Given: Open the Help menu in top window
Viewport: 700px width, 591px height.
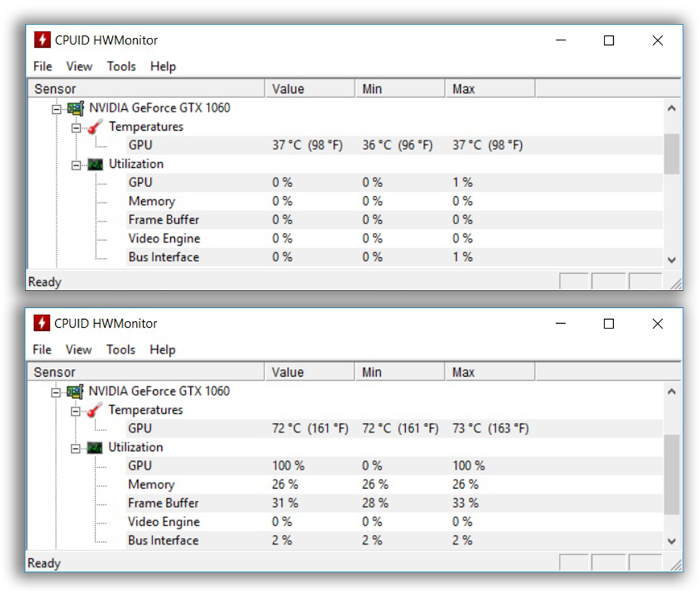Looking at the screenshot, I should (x=163, y=66).
